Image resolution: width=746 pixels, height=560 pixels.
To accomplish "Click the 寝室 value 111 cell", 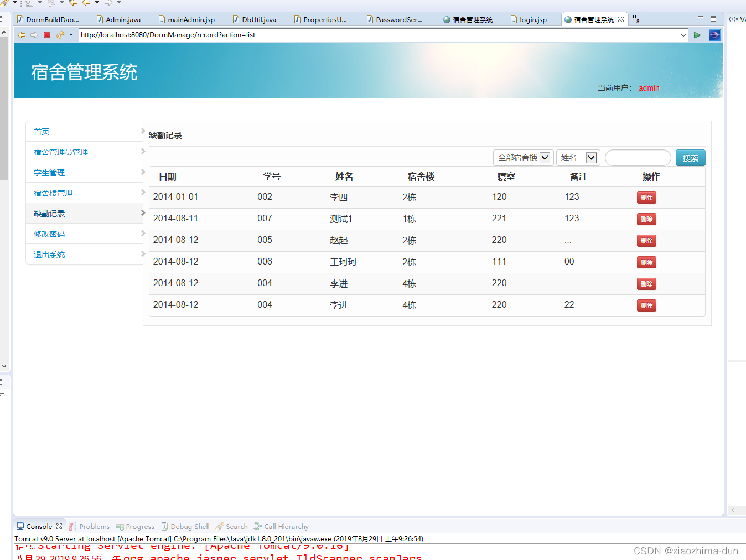I will click(499, 261).
